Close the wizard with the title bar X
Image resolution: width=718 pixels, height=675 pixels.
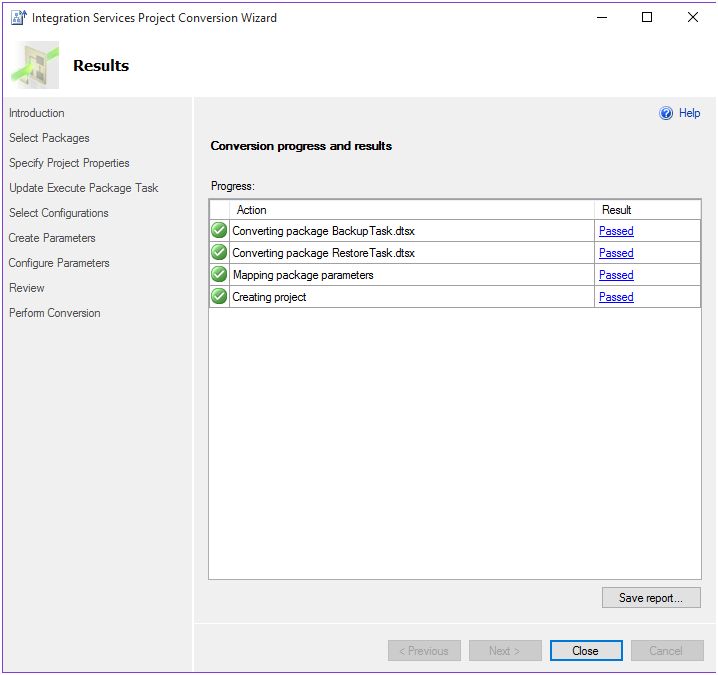point(692,17)
